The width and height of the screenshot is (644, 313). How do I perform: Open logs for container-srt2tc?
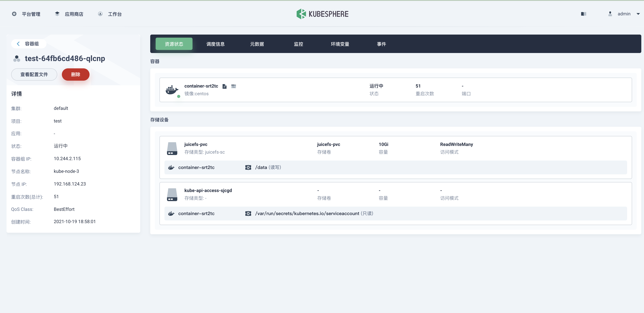224,86
